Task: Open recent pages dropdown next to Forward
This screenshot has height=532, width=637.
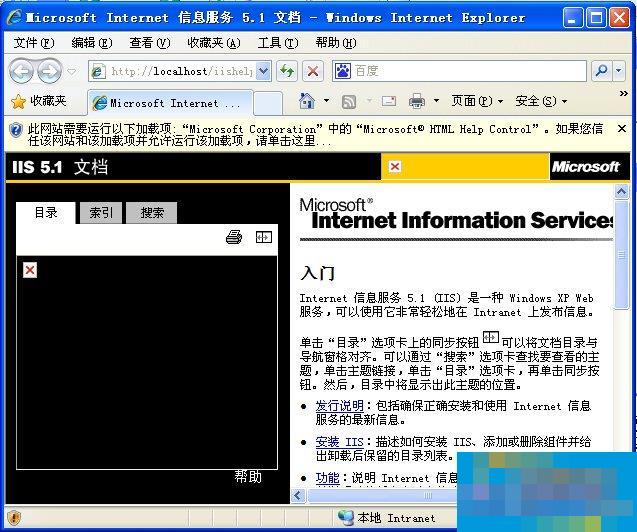Action: pos(72,72)
